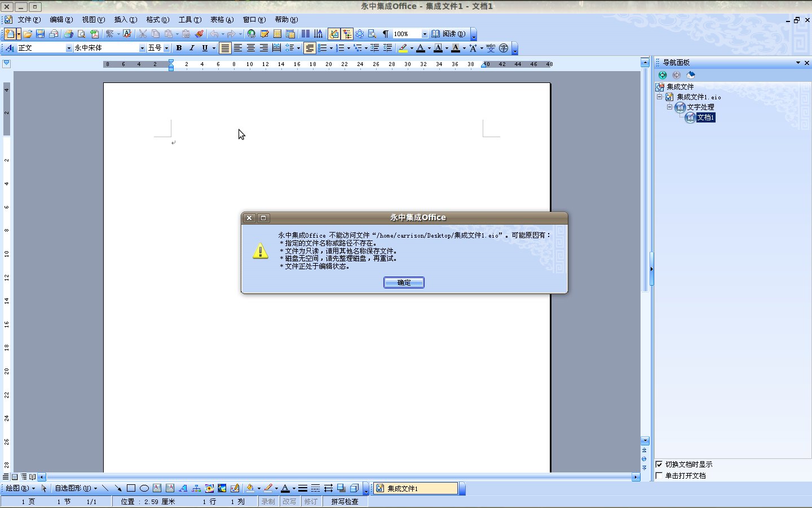Click the print preview magnifier icon
This screenshot has width=812, height=508.
81,34
